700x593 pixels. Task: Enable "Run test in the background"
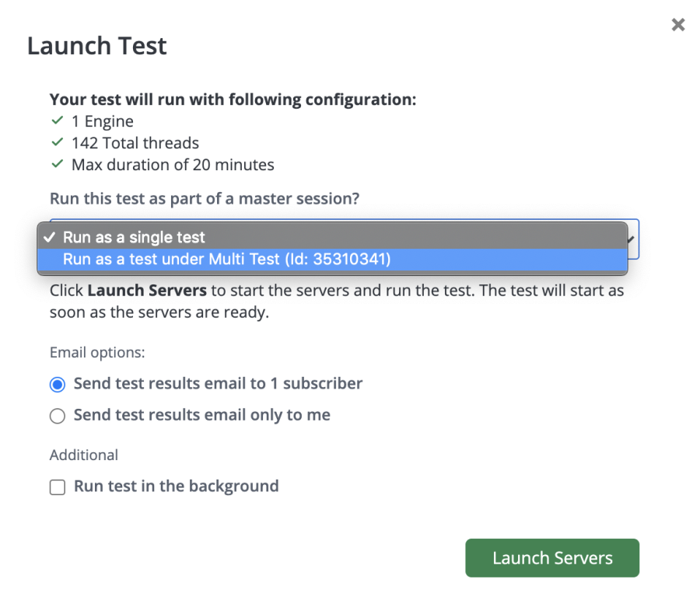click(x=58, y=487)
